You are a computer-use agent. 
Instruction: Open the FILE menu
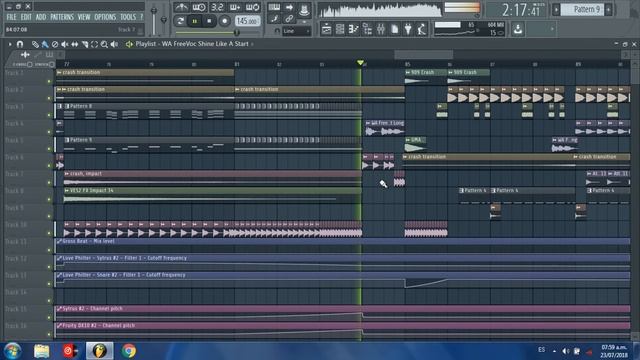click(11, 17)
